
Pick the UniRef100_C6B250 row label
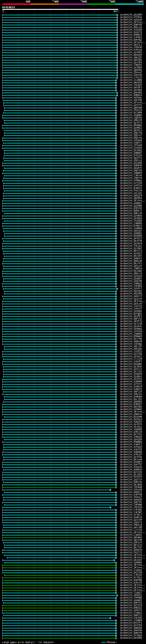(131, 118)
